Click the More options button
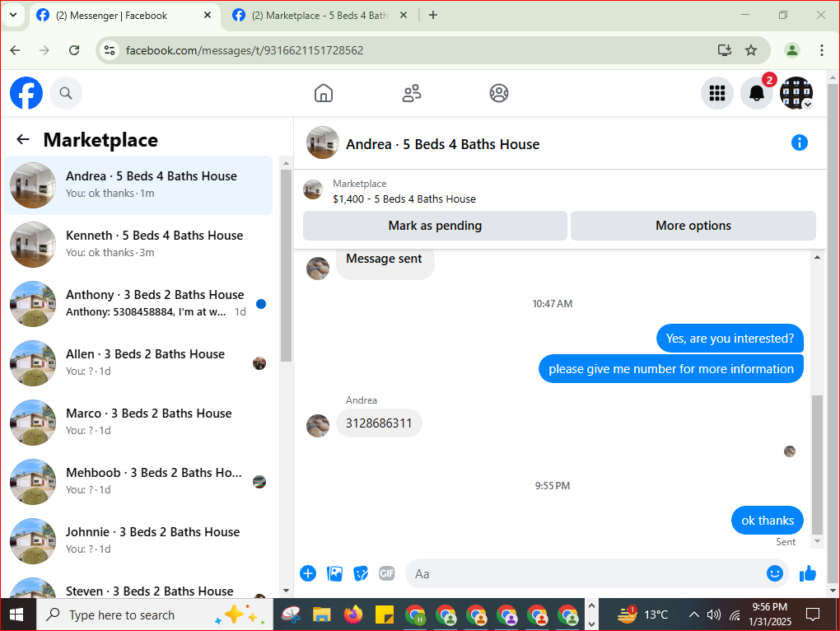The height and width of the screenshot is (631, 840). point(693,226)
